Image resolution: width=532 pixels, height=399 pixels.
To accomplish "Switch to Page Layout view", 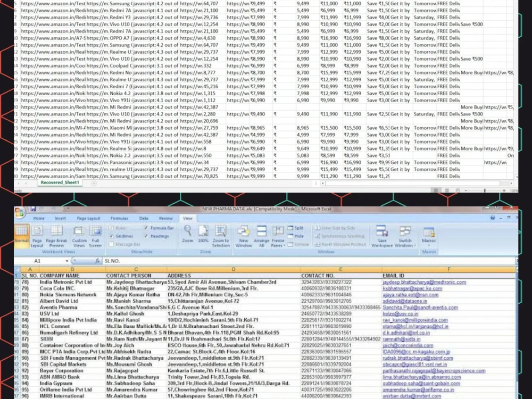I will 37,236.
